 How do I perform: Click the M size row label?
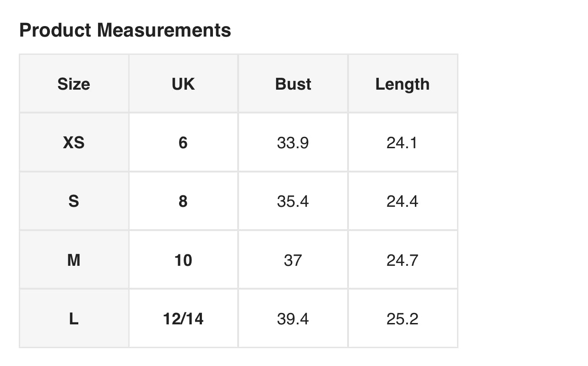74,260
